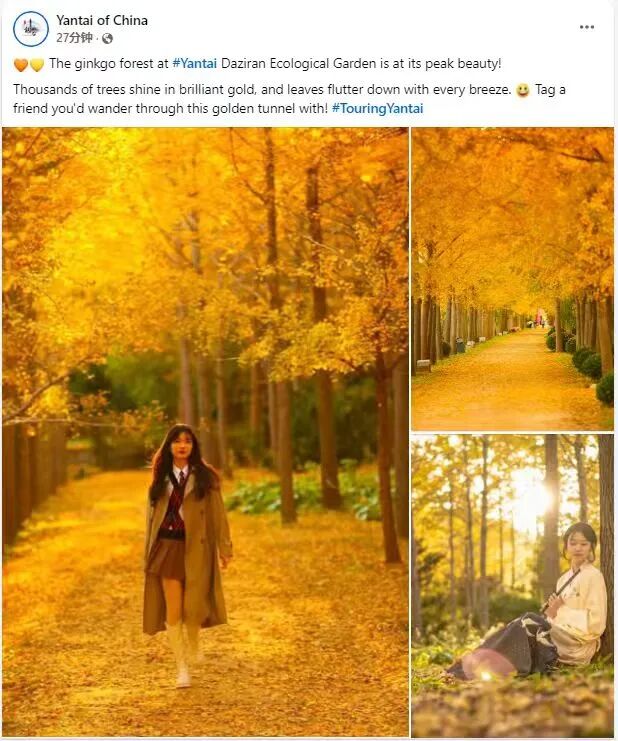Open the post timestamp link
The image size is (618, 741).
[74, 38]
